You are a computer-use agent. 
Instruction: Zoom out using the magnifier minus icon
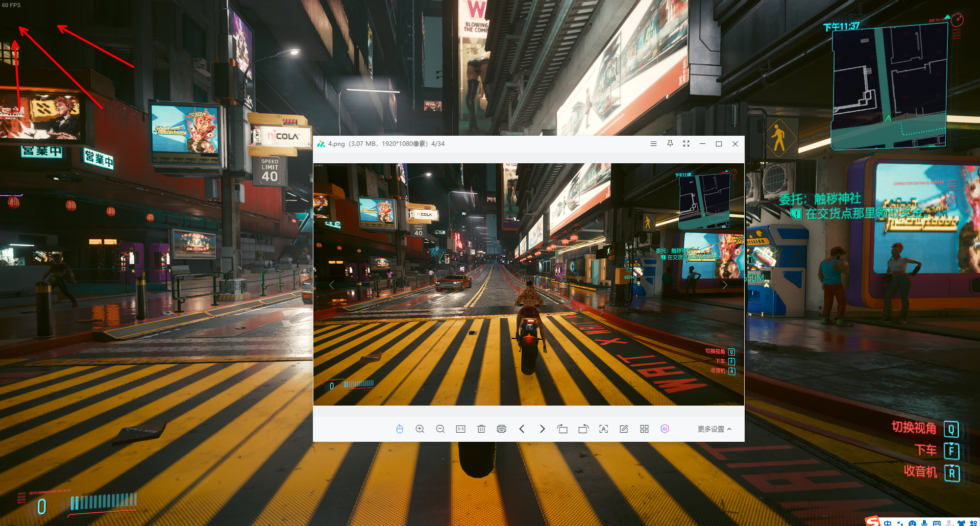point(440,429)
